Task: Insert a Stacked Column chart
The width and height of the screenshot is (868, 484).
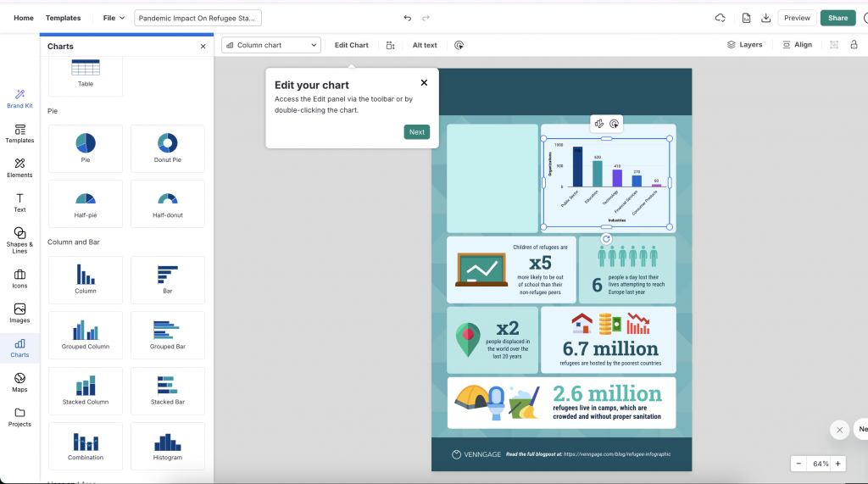Action: [86, 391]
